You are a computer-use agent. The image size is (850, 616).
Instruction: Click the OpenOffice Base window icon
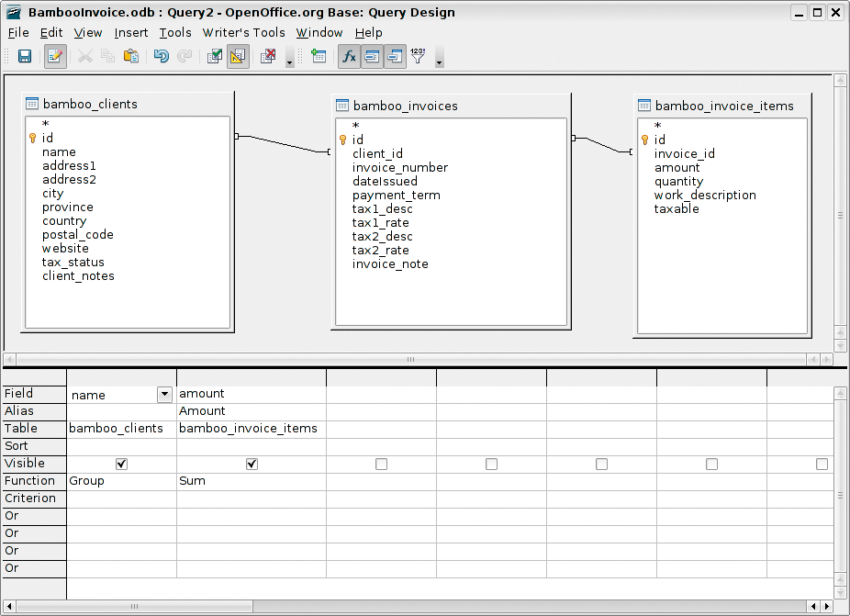[x=13, y=12]
